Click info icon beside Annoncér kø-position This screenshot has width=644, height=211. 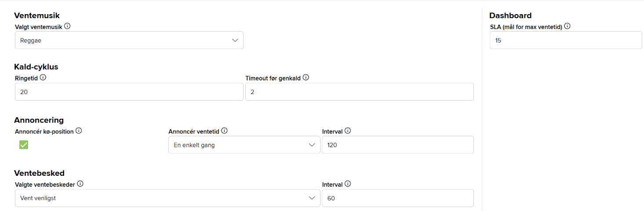pos(79,131)
